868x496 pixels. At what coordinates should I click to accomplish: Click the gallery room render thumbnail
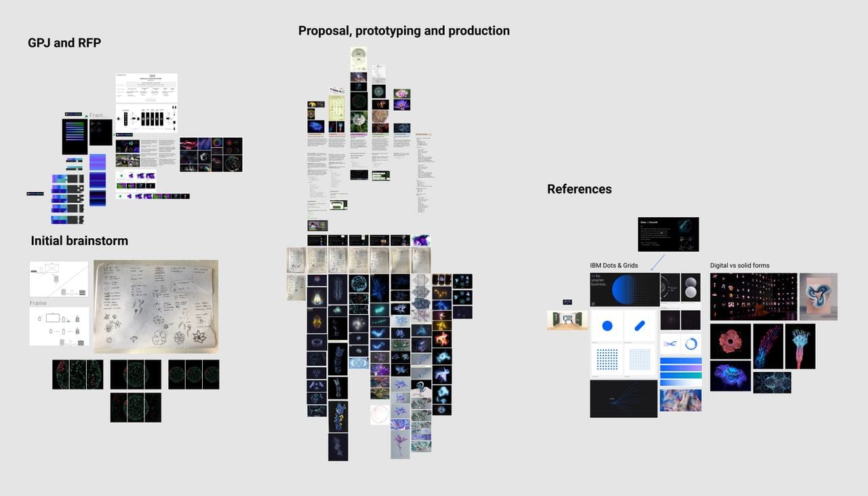568,320
